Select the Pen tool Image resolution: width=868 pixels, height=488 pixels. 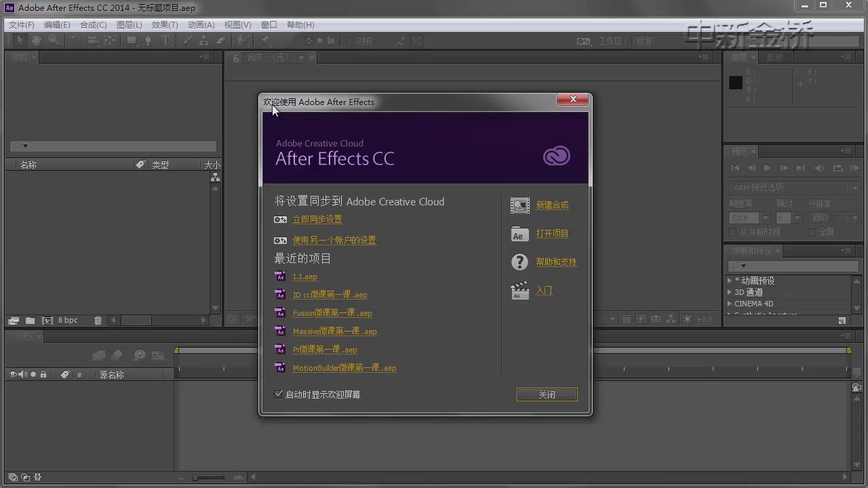click(149, 41)
